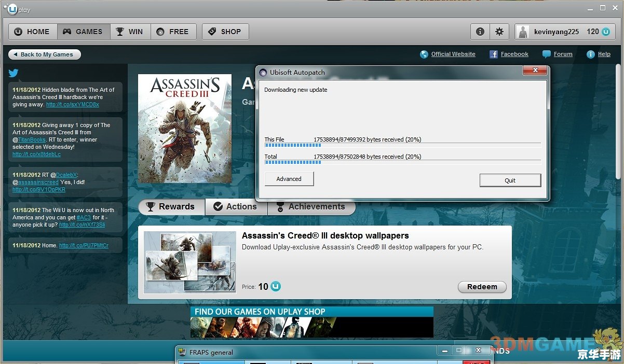Click the FRAPS general window icon

point(182,352)
